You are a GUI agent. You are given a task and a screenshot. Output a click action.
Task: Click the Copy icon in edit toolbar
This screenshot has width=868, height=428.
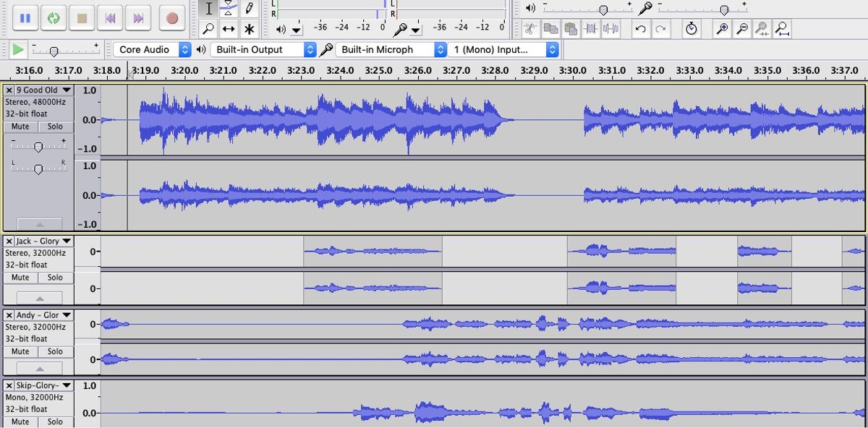pos(550,29)
